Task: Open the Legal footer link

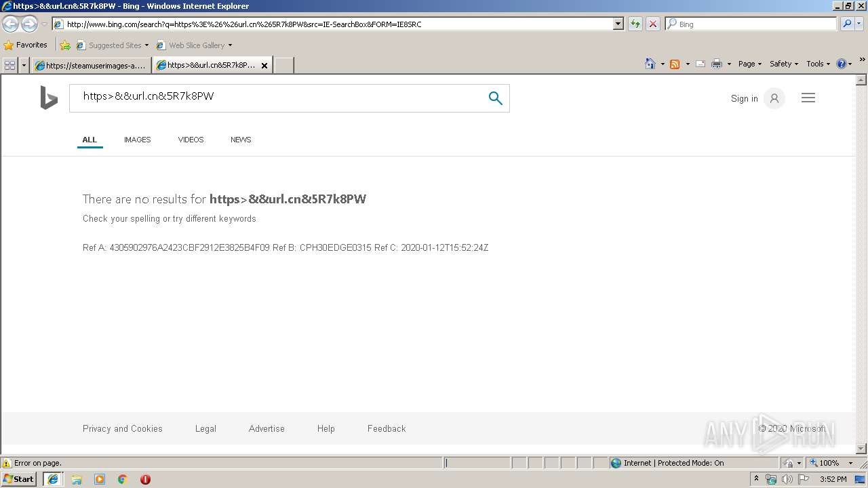Action: (205, 428)
